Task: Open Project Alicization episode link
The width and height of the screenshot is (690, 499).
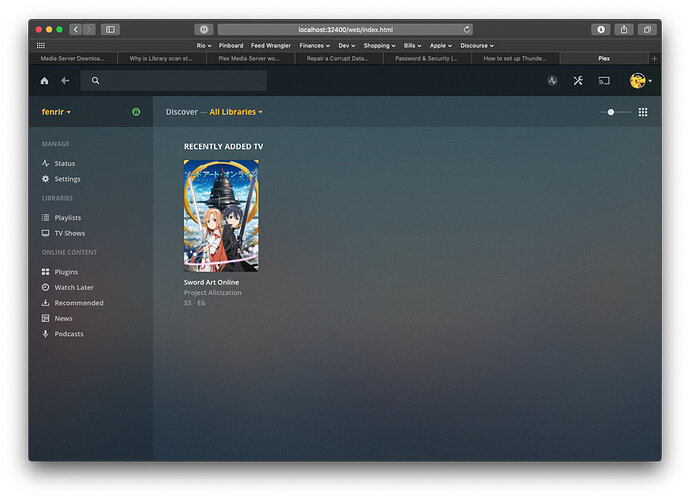Action: pos(213,293)
